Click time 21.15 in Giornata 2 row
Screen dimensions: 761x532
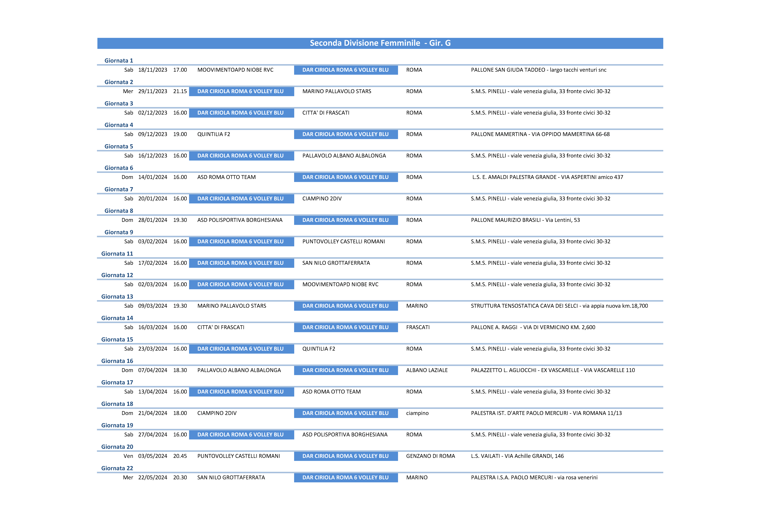(x=180, y=91)
